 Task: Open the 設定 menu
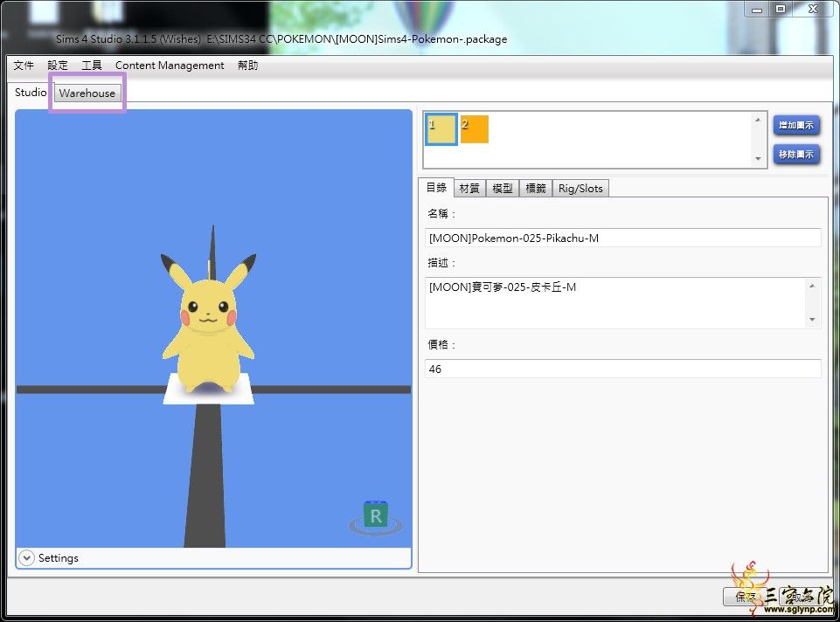coord(58,66)
